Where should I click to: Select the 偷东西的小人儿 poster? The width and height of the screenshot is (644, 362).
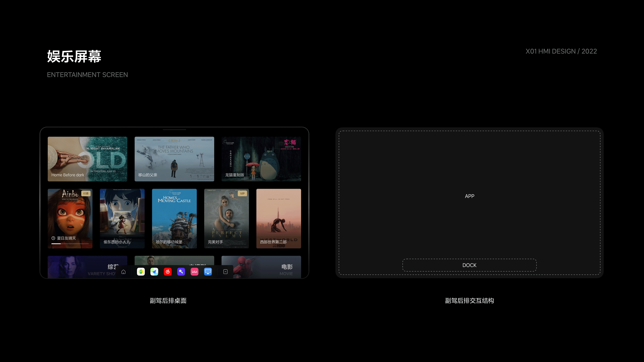click(122, 219)
